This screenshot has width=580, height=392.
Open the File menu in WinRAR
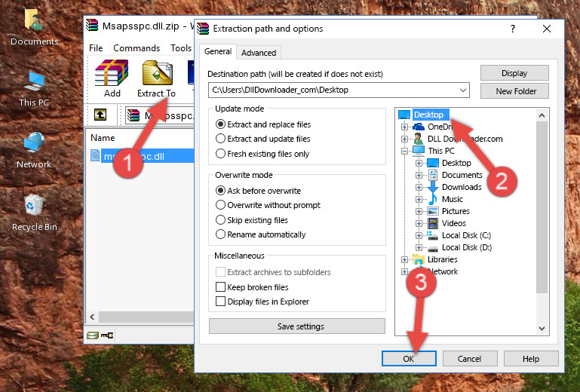point(96,48)
